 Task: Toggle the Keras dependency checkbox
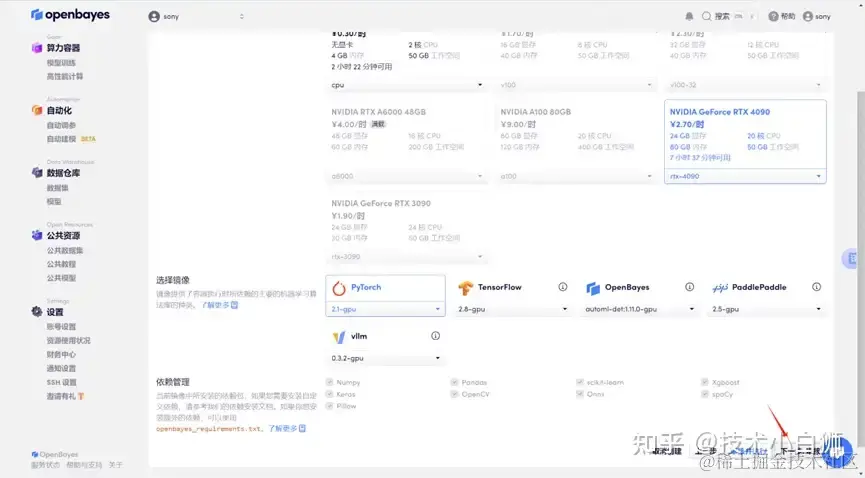pyautogui.click(x=329, y=394)
